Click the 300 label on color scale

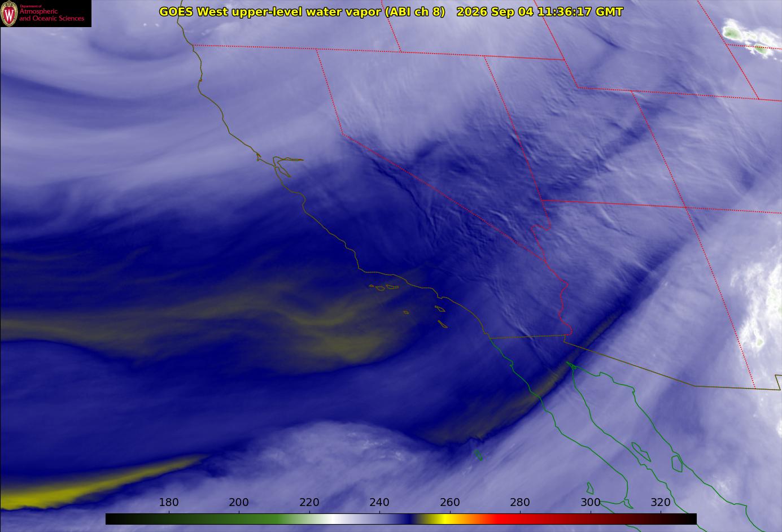point(590,502)
